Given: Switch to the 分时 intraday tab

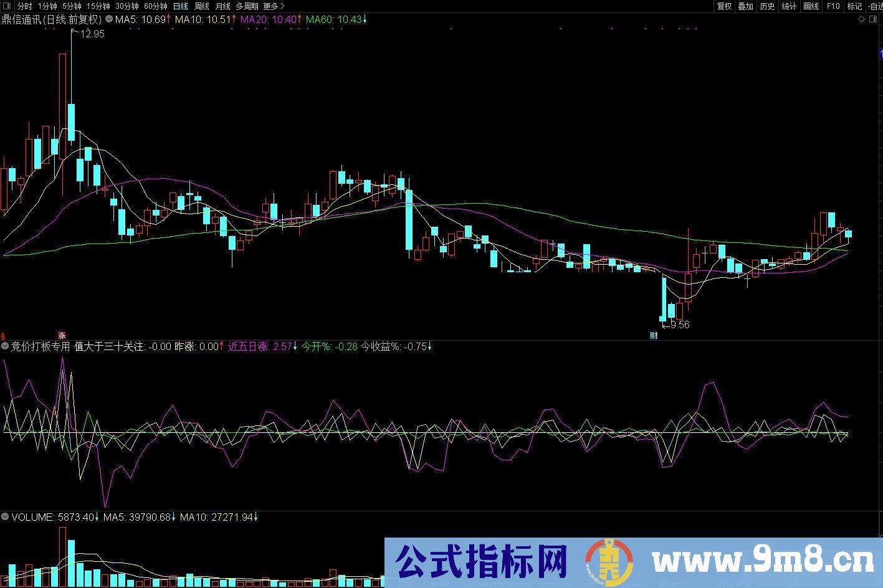Looking at the screenshot, I should coord(25,6).
